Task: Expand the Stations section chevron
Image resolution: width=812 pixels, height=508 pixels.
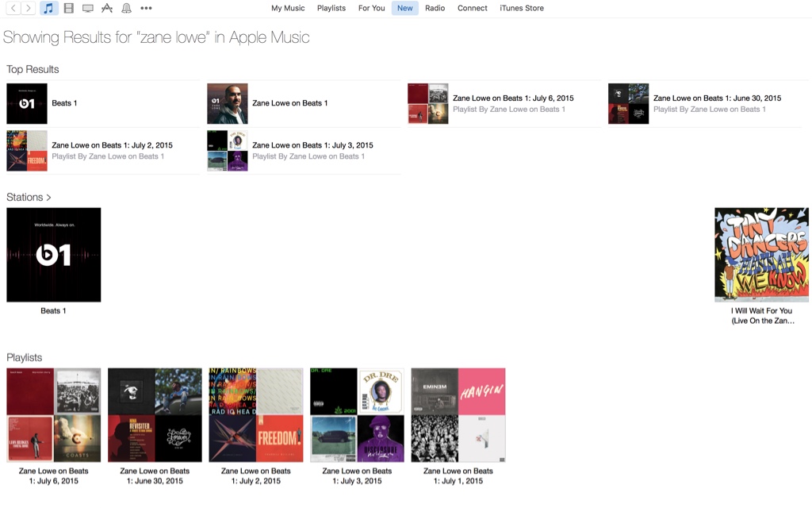Action: 48,198
